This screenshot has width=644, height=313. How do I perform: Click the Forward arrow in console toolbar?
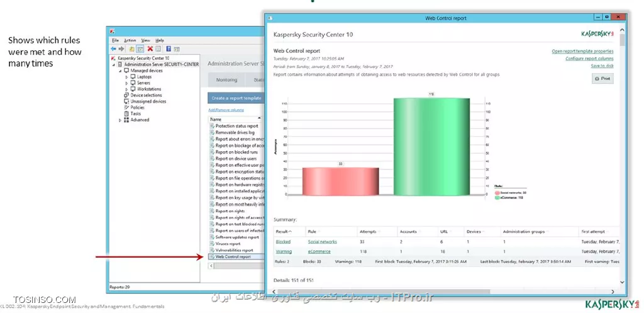point(121,48)
